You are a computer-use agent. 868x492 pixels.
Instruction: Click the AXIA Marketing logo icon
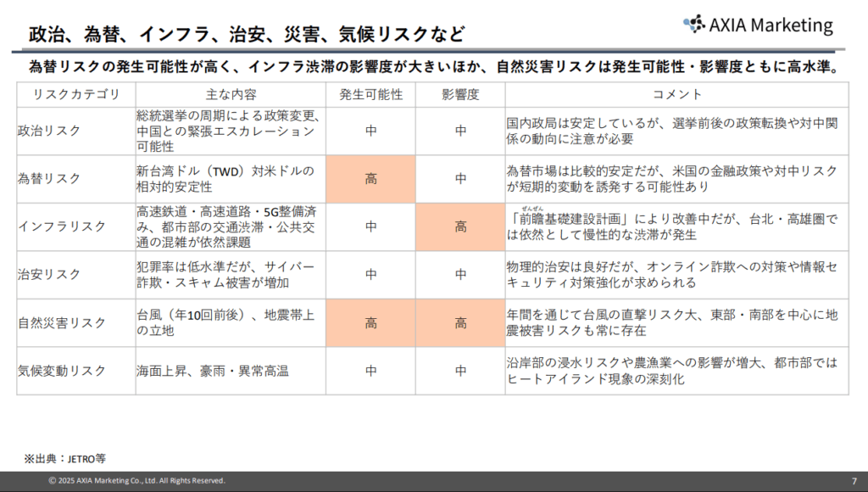click(694, 24)
